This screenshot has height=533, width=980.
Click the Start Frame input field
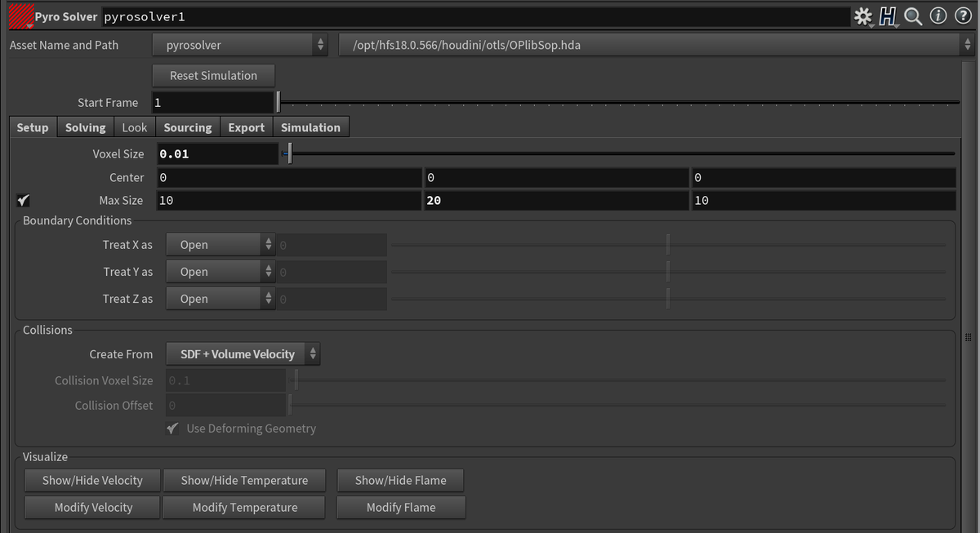pos(212,103)
